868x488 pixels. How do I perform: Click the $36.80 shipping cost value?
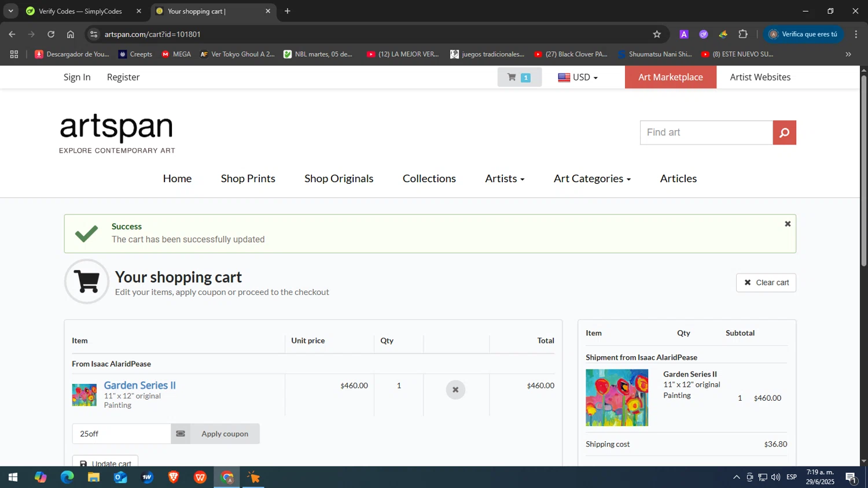coord(775,444)
